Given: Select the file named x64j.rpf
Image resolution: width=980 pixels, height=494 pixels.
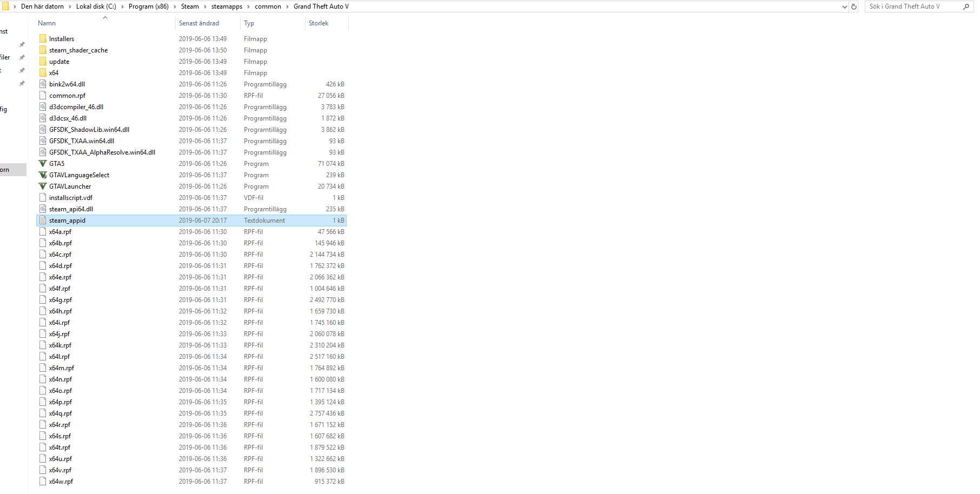Looking at the screenshot, I should [x=59, y=334].
